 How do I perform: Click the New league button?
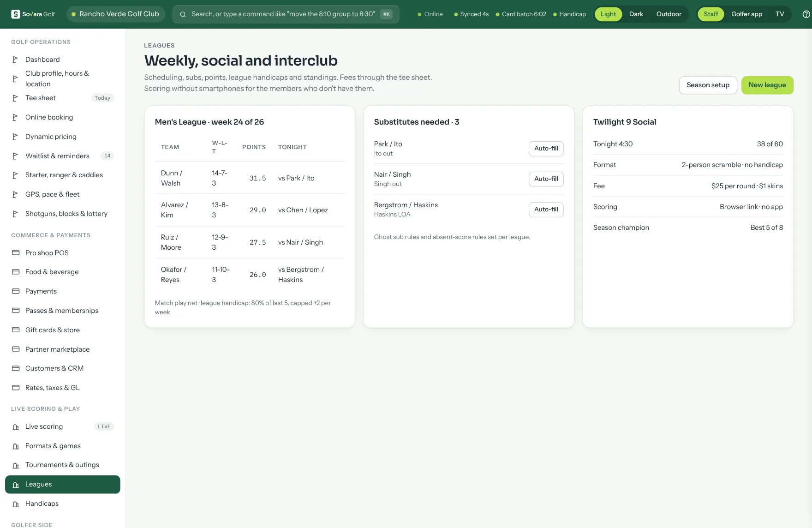[x=767, y=85]
